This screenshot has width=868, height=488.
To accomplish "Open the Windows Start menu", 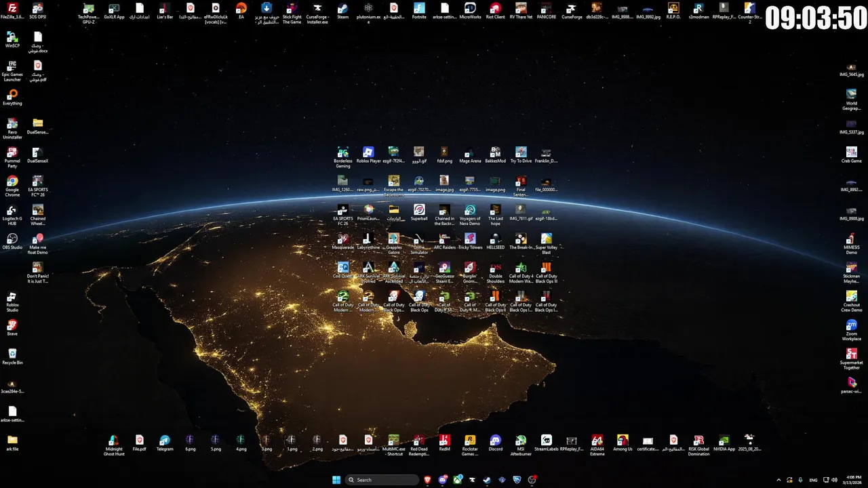I will [336, 480].
